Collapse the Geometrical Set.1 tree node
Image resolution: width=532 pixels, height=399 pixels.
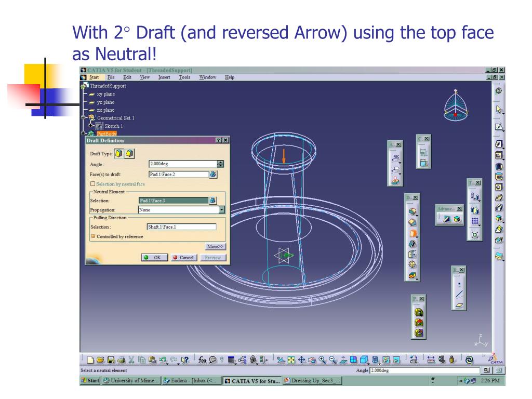click(84, 118)
